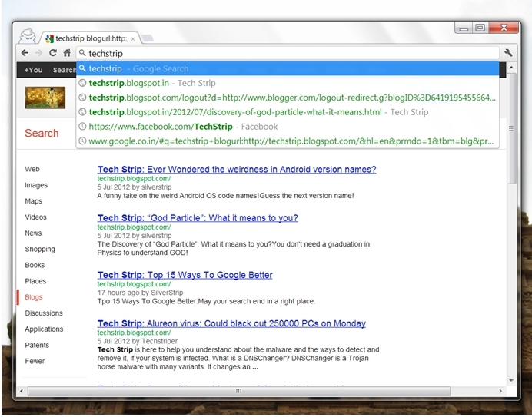Switch to Videos results
The width and height of the screenshot is (532, 417).
[35, 217]
